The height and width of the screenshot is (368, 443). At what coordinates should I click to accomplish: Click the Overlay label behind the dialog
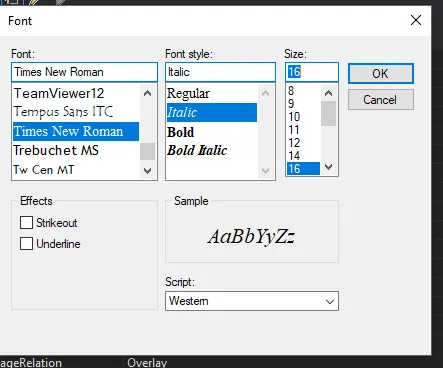click(x=147, y=363)
